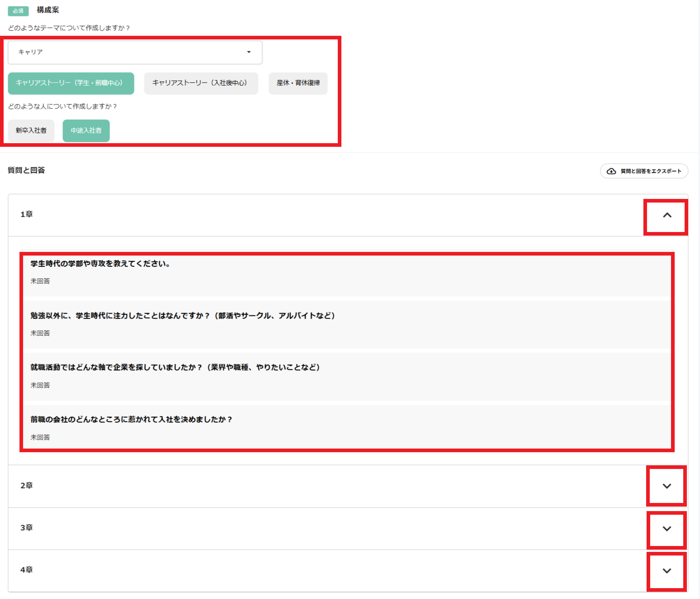Open question 学生時代の学部や専攻を教えてください。
700x599 pixels.
coord(347,273)
